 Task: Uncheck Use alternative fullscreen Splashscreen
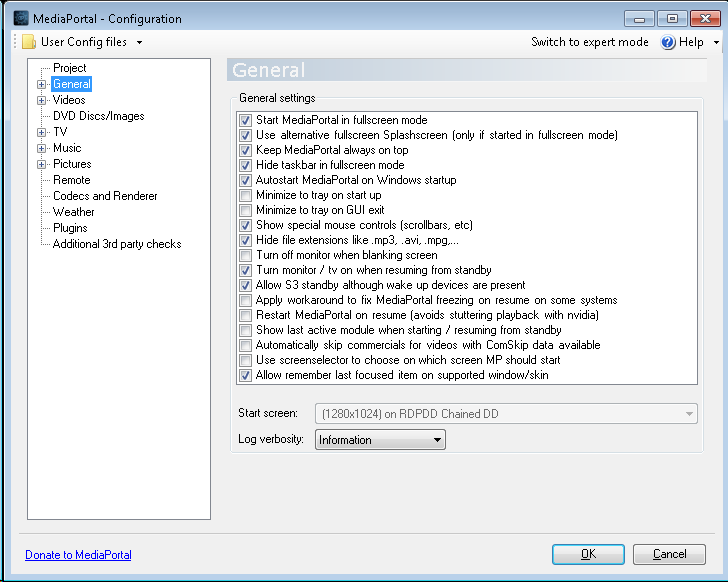(245, 136)
